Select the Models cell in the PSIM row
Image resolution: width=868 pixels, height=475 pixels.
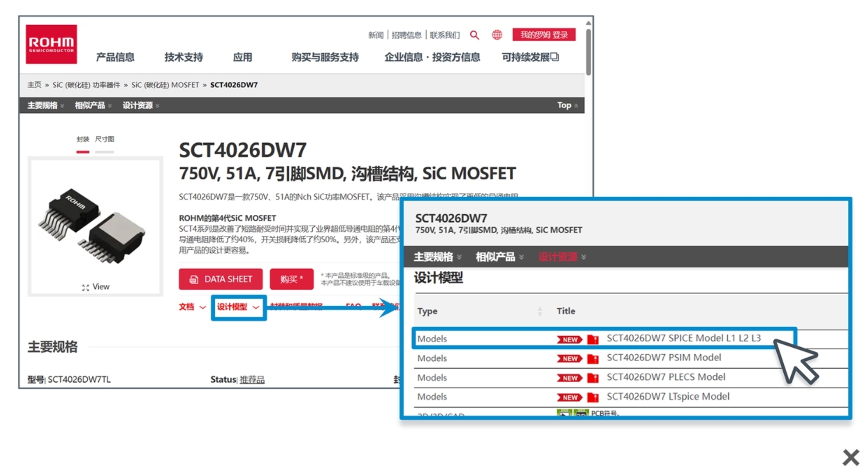(432, 358)
